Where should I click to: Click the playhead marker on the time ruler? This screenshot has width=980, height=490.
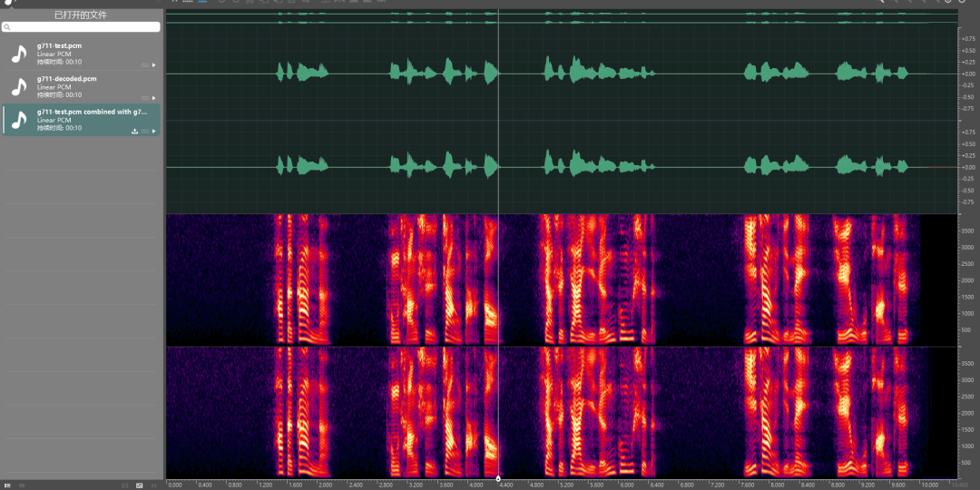click(498, 478)
